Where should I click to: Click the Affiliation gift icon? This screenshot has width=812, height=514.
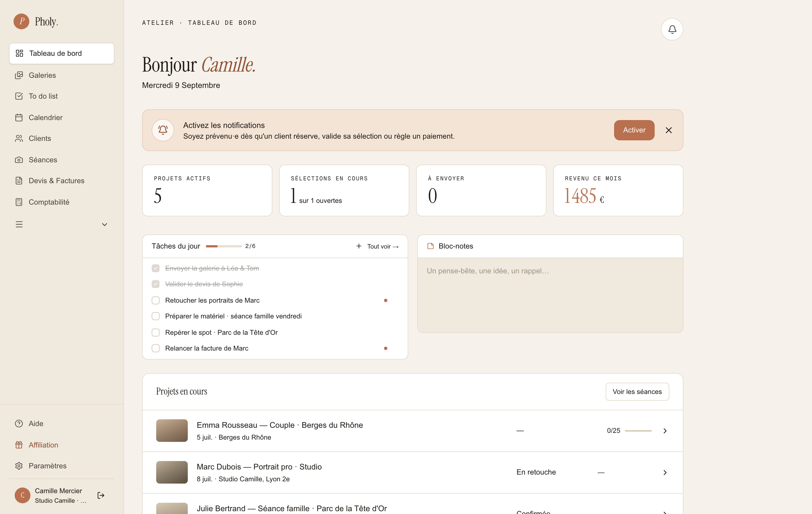point(19,445)
